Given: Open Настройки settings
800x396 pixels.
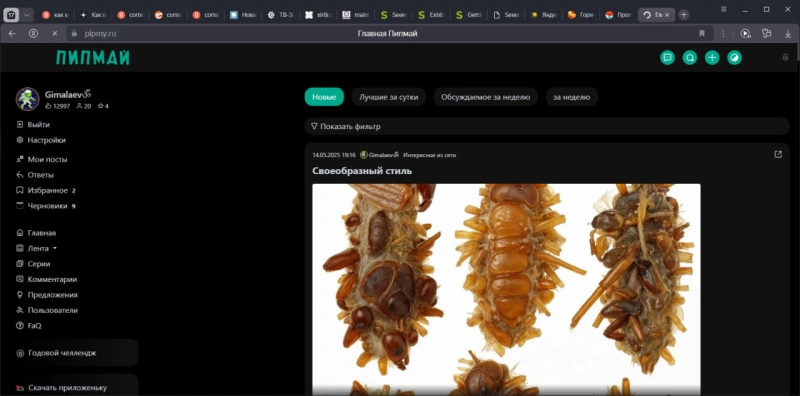Looking at the screenshot, I should (41, 140).
